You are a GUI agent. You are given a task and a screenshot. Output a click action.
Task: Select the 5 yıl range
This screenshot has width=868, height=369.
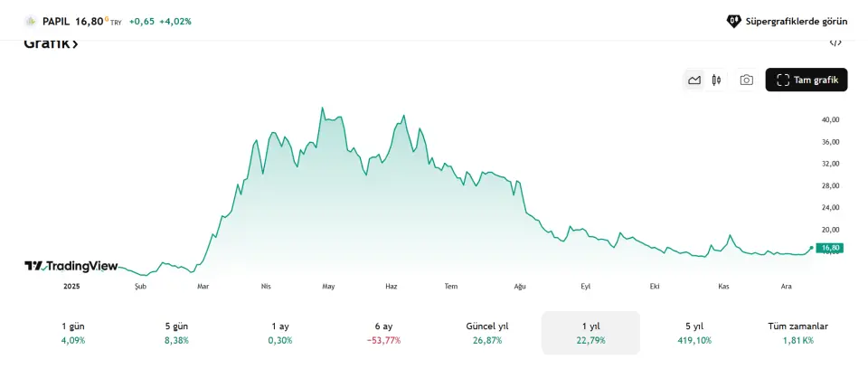(x=694, y=333)
